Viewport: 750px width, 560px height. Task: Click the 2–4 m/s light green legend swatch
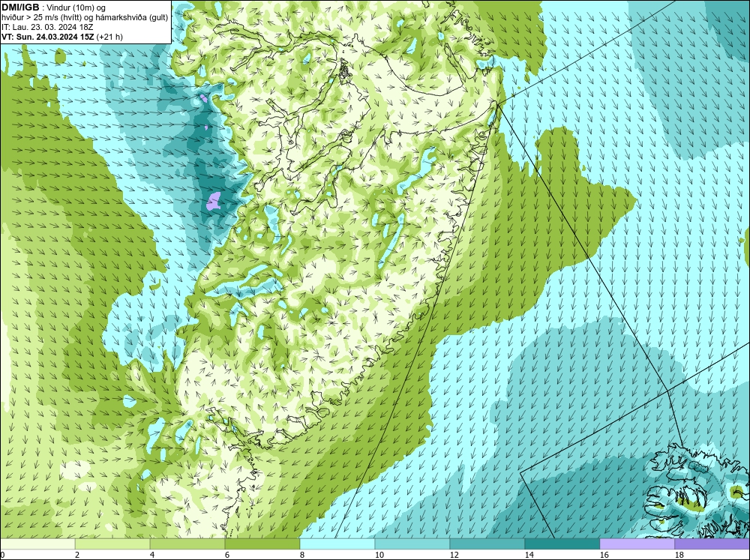(x=112, y=544)
